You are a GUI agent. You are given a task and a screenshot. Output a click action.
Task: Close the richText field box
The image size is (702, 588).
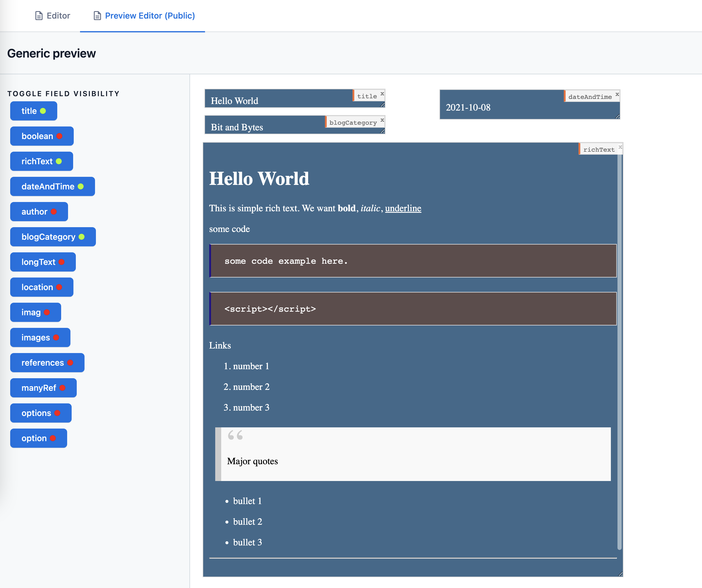tap(620, 147)
